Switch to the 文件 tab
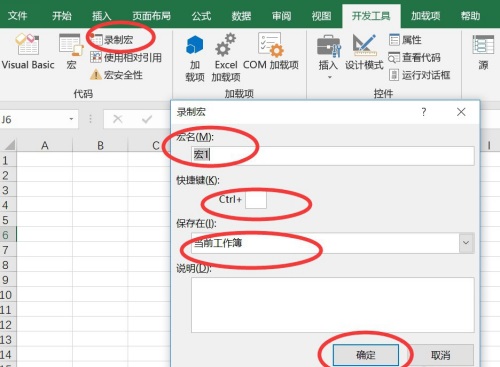The image size is (500, 367). point(17,15)
